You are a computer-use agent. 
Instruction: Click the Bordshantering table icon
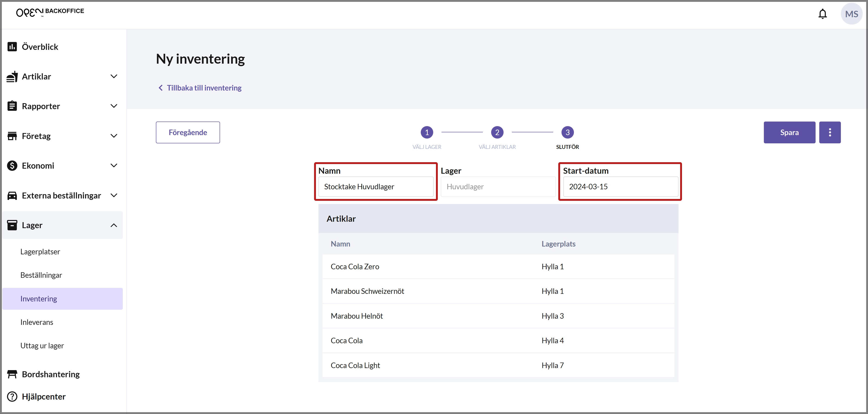12,374
